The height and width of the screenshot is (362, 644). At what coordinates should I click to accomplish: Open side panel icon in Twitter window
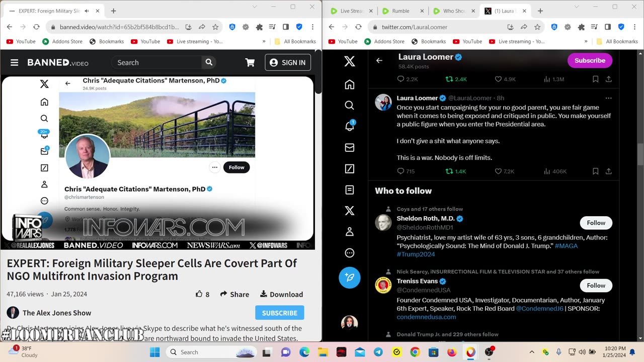click(x=608, y=27)
